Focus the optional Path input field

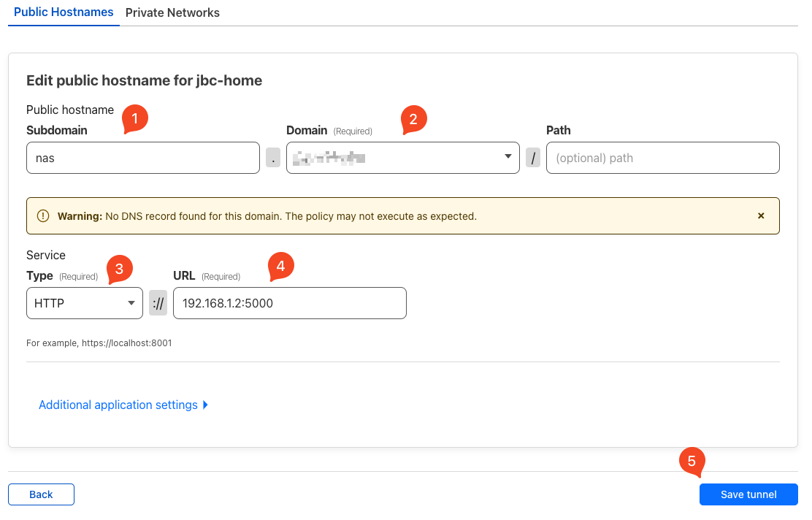click(x=662, y=158)
